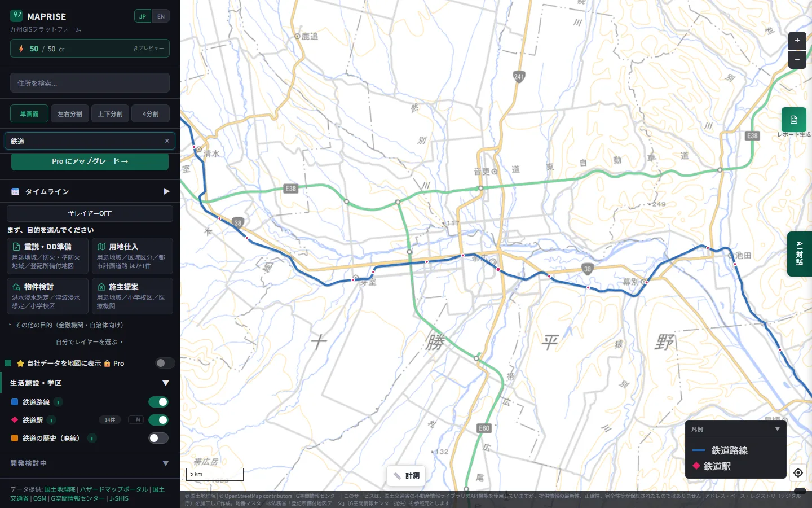Click 全レイヤーOFF button
Screen dimensions: 812x508
(90, 213)
